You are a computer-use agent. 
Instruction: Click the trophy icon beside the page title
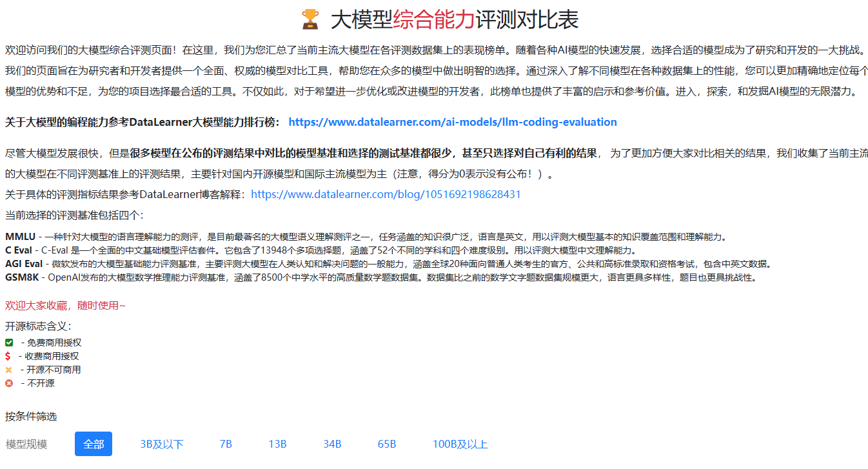(x=310, y=20)
